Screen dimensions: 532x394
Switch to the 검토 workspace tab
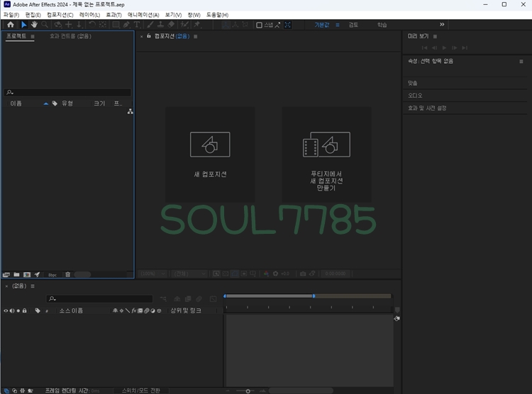(353, 25)
